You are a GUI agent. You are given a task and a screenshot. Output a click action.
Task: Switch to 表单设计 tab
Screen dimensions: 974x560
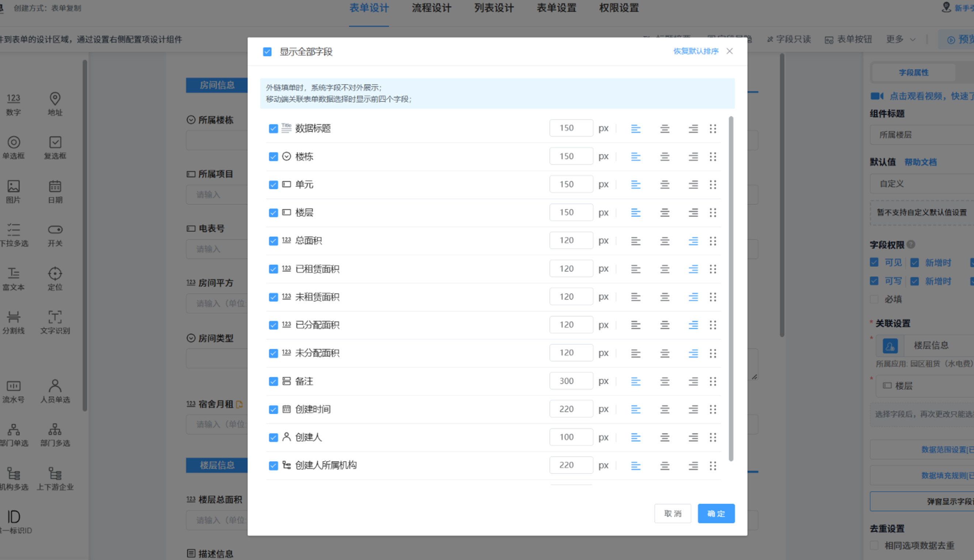369,8
